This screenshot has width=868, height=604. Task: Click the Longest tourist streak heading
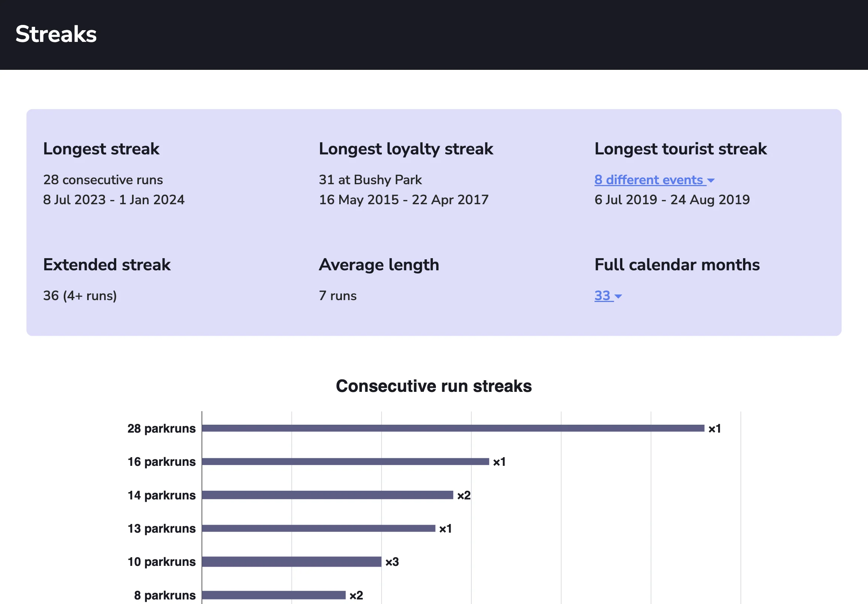click(680, 149)
